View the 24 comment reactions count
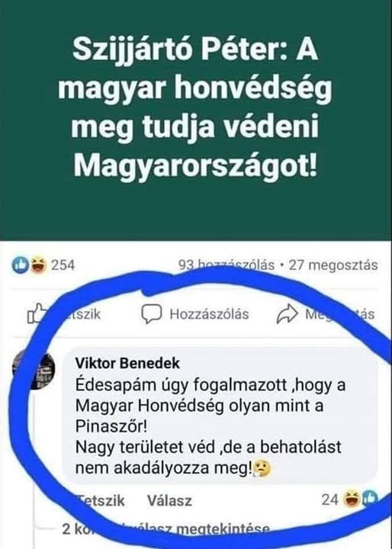Viewport: 392px width, 549px height. pos(330,500)
